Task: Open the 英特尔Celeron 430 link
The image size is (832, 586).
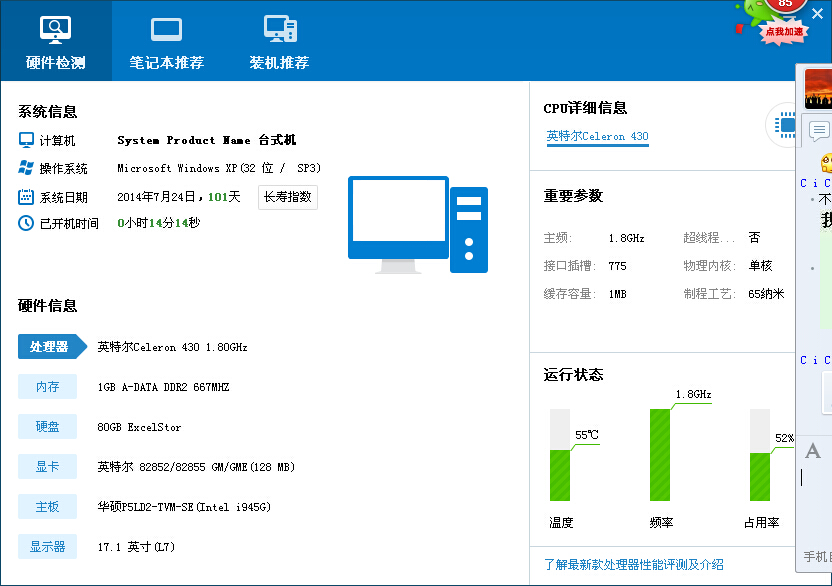Action: click(597, 136)
